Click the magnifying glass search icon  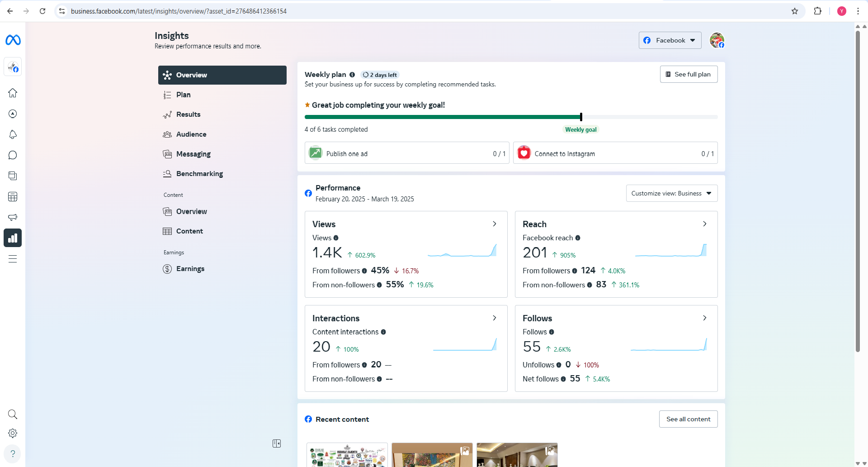pos(13,414)
